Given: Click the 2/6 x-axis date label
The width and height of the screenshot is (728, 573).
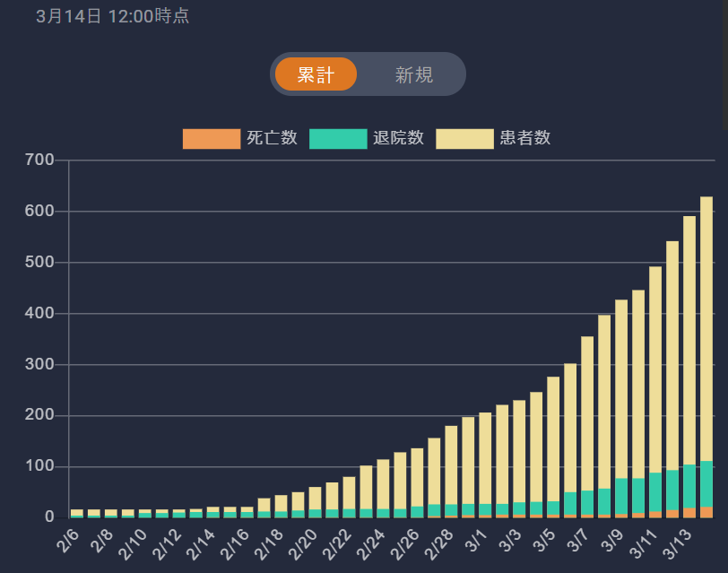Looking at the screenshot, I should pos(68,541).
